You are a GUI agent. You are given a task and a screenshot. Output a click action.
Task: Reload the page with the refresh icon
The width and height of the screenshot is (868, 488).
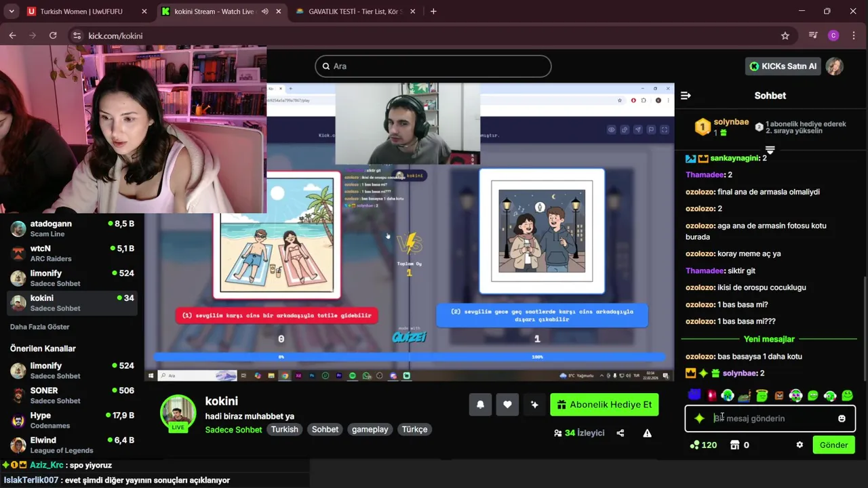pyautogui.click(x=53, y=35)
